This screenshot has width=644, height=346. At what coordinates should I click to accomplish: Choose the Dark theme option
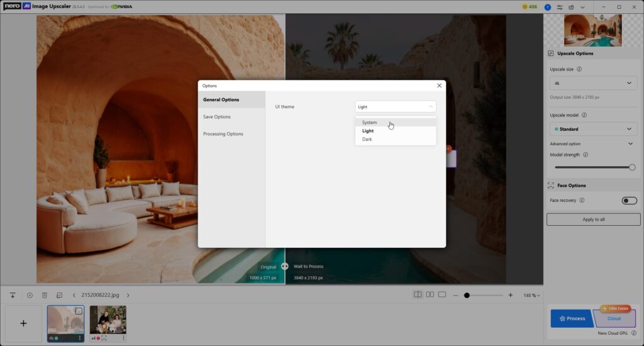pos(367,139)
